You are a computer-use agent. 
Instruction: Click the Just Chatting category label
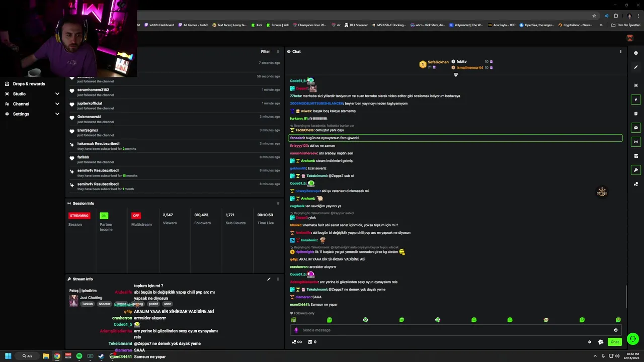tap(91, 298)
